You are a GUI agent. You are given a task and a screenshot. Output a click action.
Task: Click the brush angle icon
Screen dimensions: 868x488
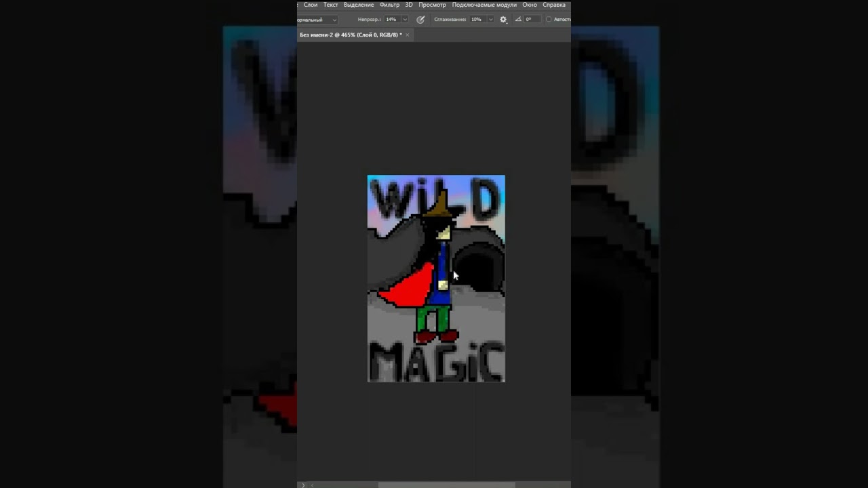[519, 20]
